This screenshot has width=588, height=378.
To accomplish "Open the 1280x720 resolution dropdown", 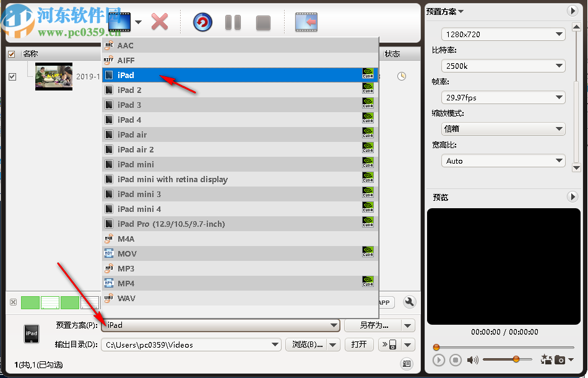I will [x=503, y=34].
